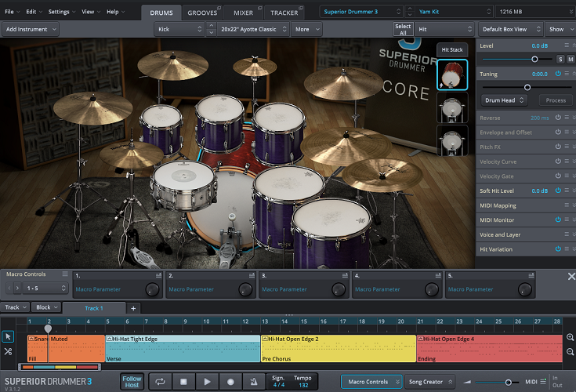Open the File menu
Viewport: 576px width, 392px height.
[12, 12]
